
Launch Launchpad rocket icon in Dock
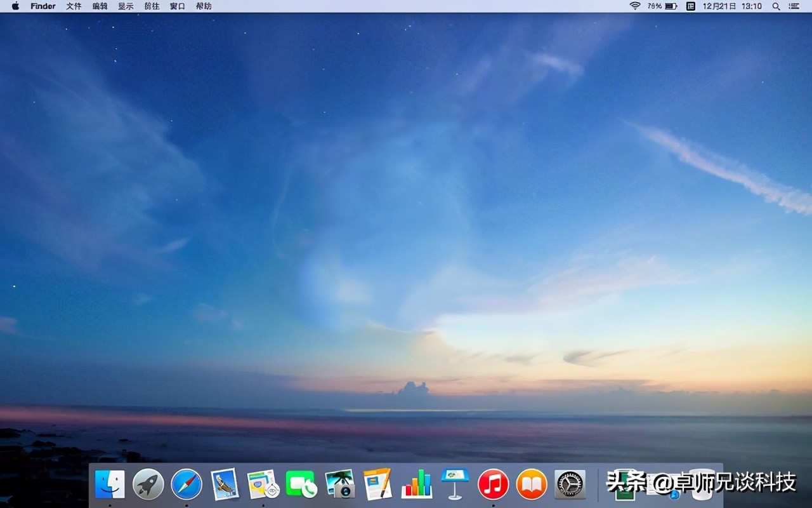(148, 485)
